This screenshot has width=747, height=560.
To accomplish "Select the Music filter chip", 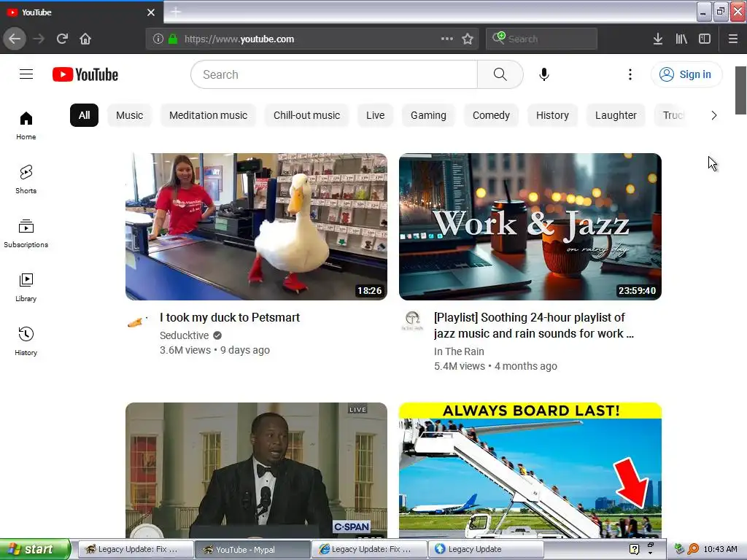I will [x=130, y=115].
